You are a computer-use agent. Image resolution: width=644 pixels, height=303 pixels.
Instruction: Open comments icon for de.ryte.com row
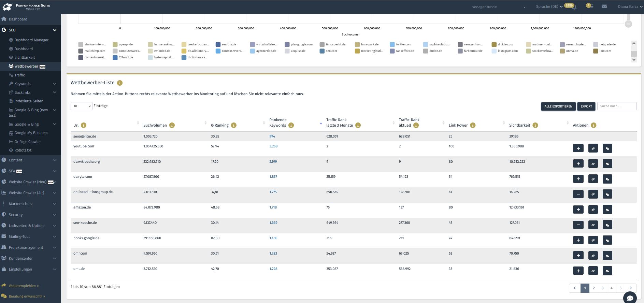(607, 179)
